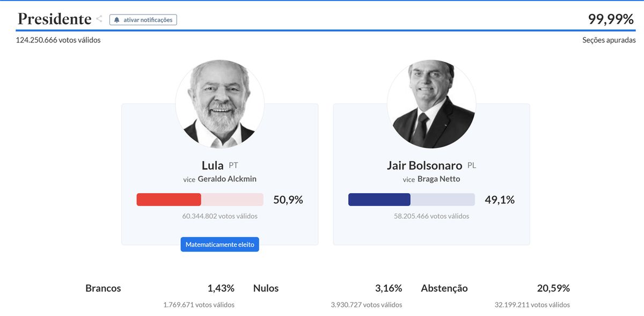
Task: Click the share icon next to Presidente heading
Action: (x=99, y=18)
